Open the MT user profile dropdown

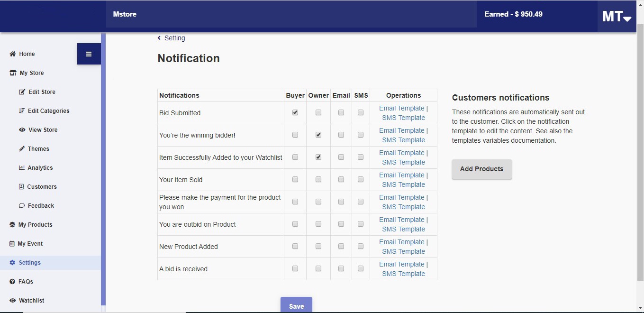coord(616,17)
